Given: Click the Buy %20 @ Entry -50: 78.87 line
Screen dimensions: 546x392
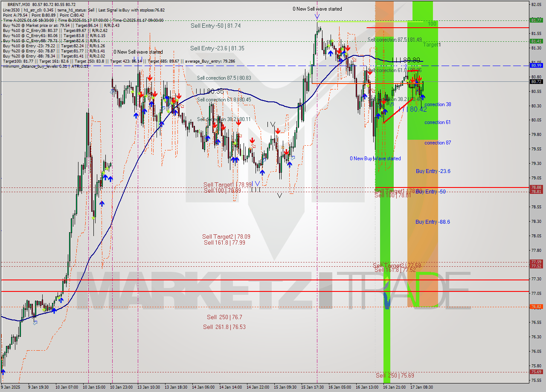Looking at the screenshot, I should coord(54,51).
